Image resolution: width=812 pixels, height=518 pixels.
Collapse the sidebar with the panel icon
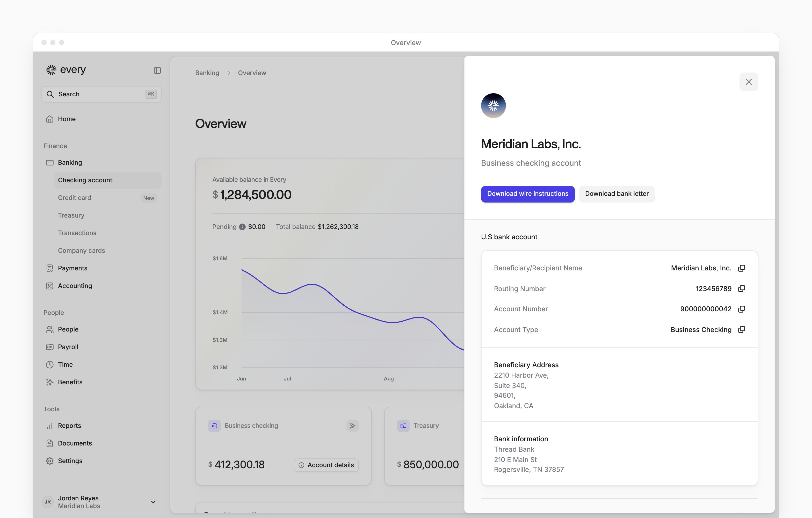tap(157, 70)
